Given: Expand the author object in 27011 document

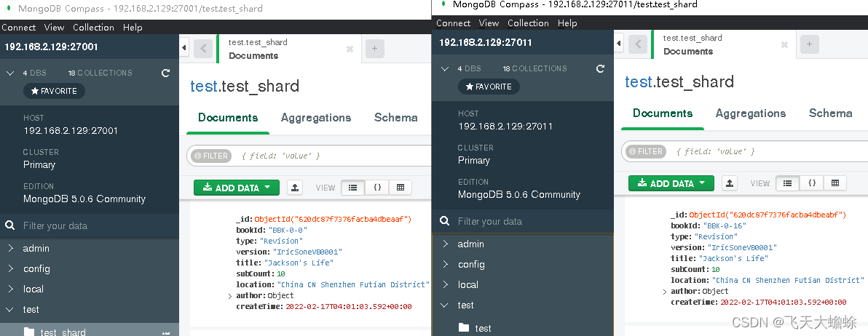Looking at the screenshot, I should click(664, 292).
